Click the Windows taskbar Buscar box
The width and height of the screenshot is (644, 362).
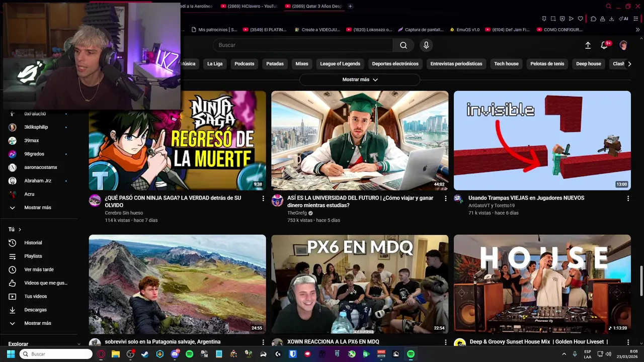click(56, 354)
